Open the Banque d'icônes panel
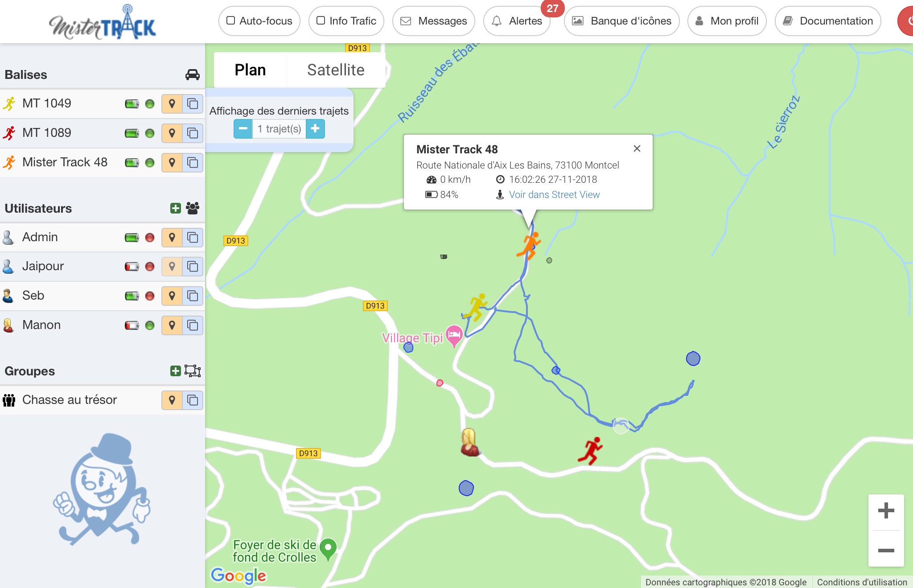The height and width of the screenshot is (588, 913). pos(621,21)
